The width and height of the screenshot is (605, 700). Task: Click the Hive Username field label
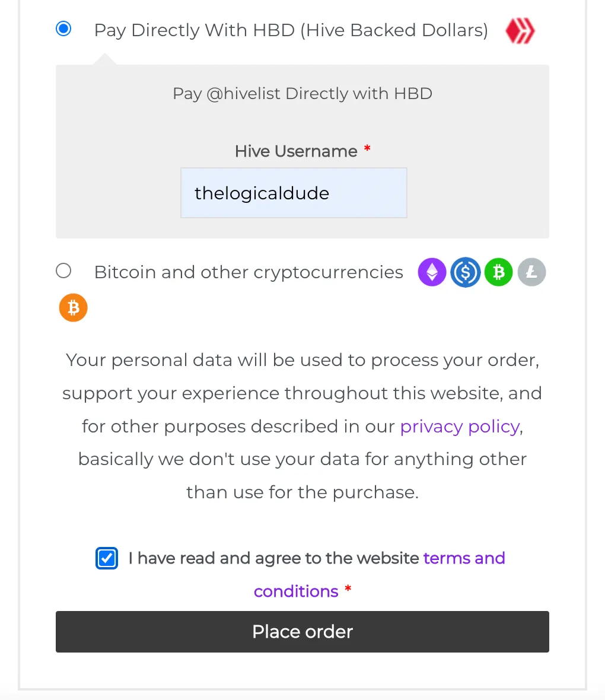coord(296,151)
